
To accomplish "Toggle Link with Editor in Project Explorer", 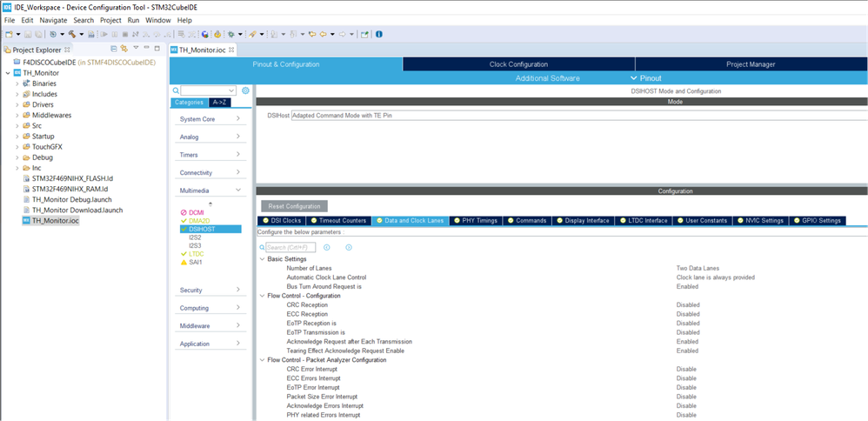I will click(124, 49).
